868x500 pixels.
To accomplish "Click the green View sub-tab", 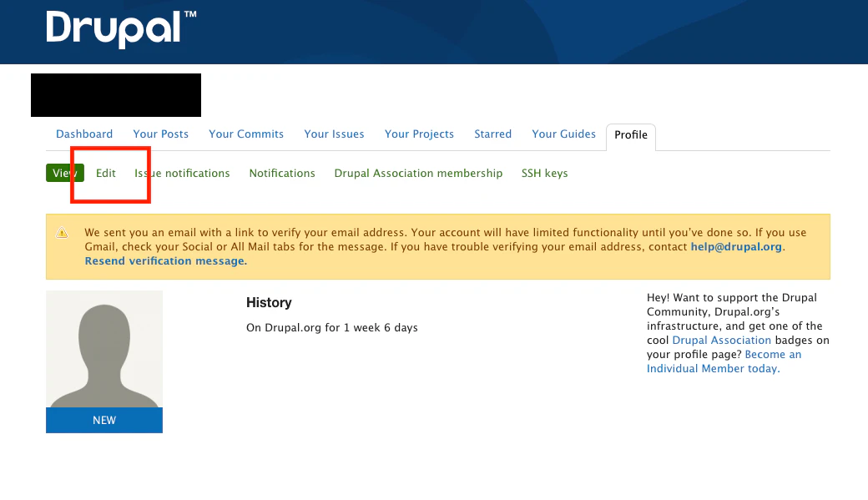I will click(x=65, y=173).
